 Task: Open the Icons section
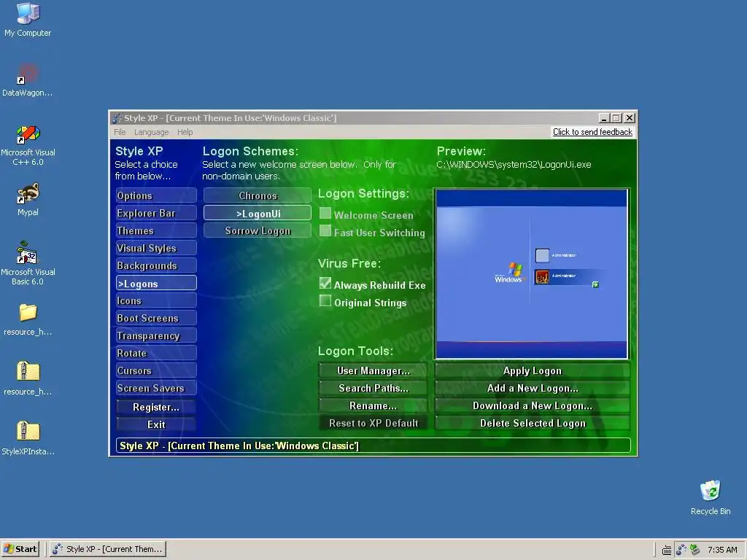156,300
